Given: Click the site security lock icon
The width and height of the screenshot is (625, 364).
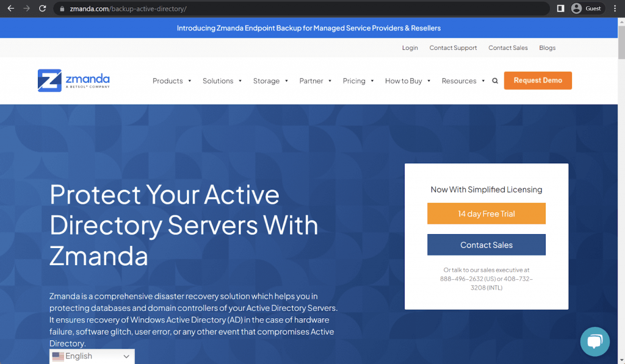Looking at the screenshot, I should click(x=62, y=9).
